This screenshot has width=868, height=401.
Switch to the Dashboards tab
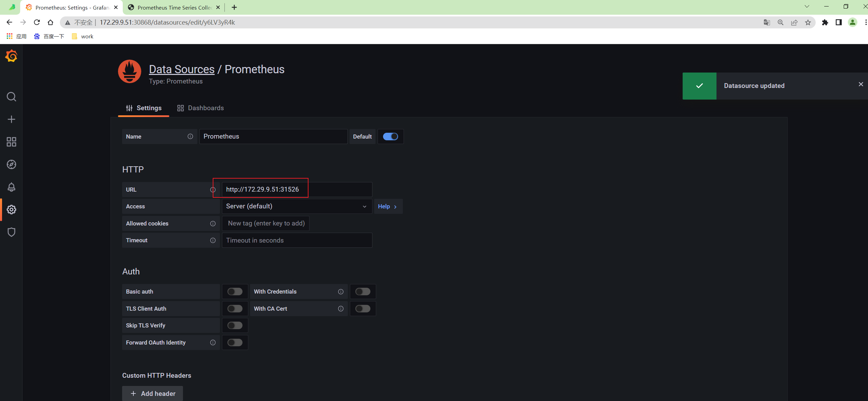[200, 108]
